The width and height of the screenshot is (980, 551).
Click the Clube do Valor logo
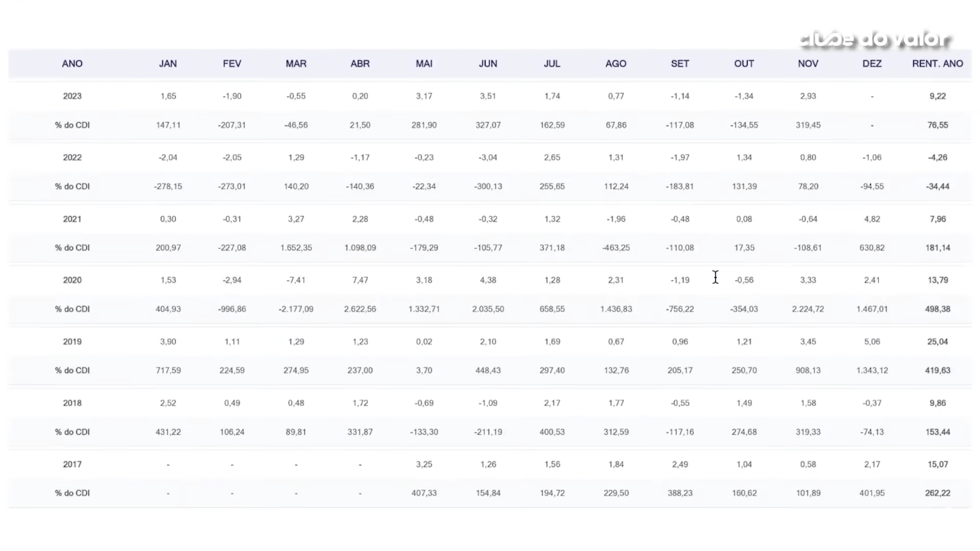tap(875, 40)
